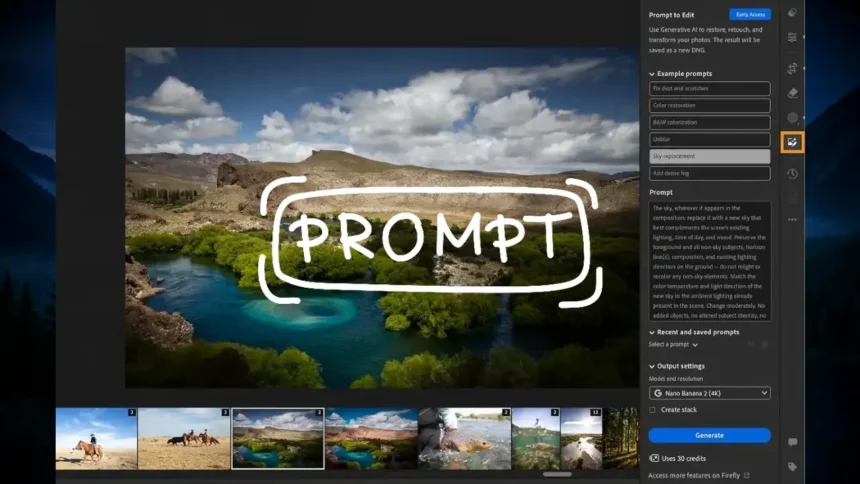The width and height of the screenshot is (860, 484).
Task: Collapse Recent and saved prompts section
Action: point(652,332)
